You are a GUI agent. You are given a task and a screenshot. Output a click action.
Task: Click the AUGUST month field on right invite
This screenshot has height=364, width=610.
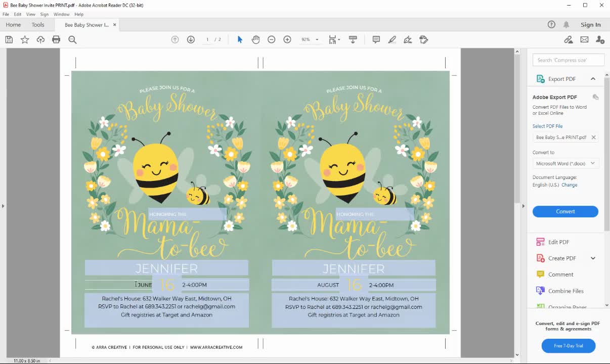[306, 285]
